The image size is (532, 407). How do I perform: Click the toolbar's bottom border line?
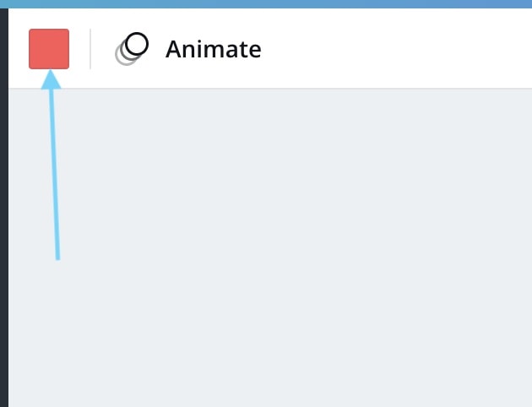(270, 88)
